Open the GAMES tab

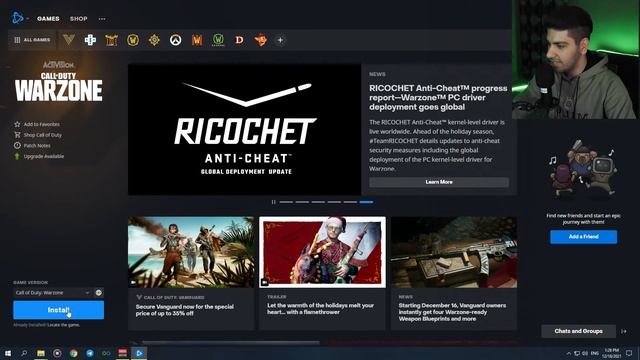(x=48, y=19)
